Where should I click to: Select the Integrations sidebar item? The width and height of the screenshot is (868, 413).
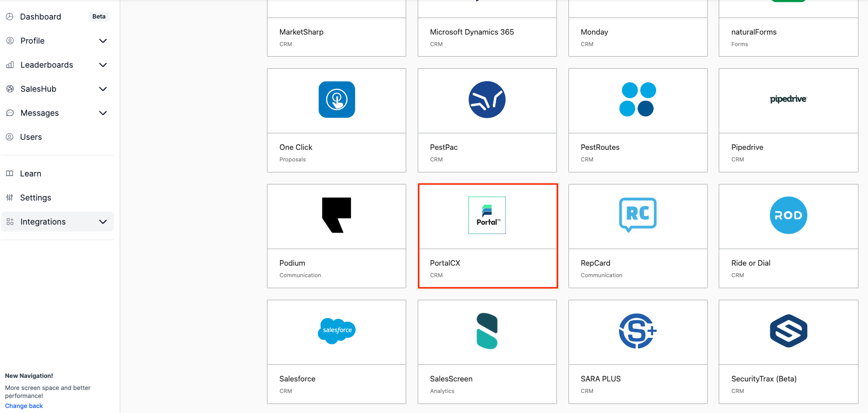(57, 222)
